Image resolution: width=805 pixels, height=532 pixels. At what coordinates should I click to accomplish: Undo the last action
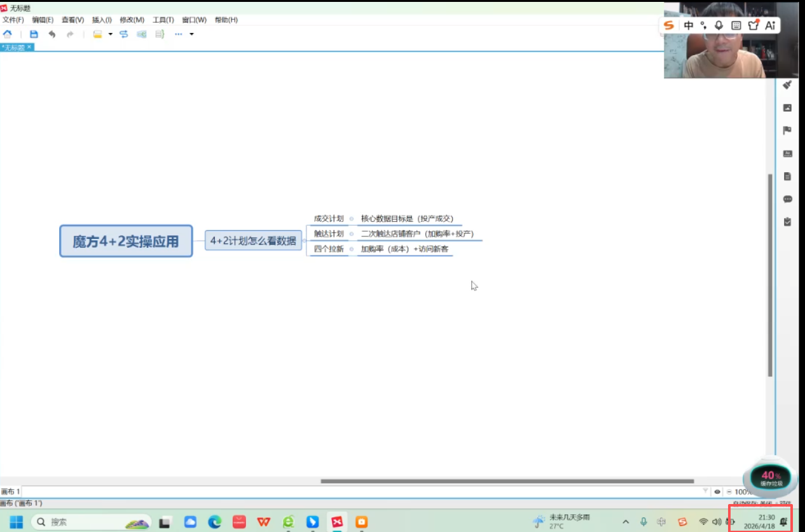click(52, 34)
